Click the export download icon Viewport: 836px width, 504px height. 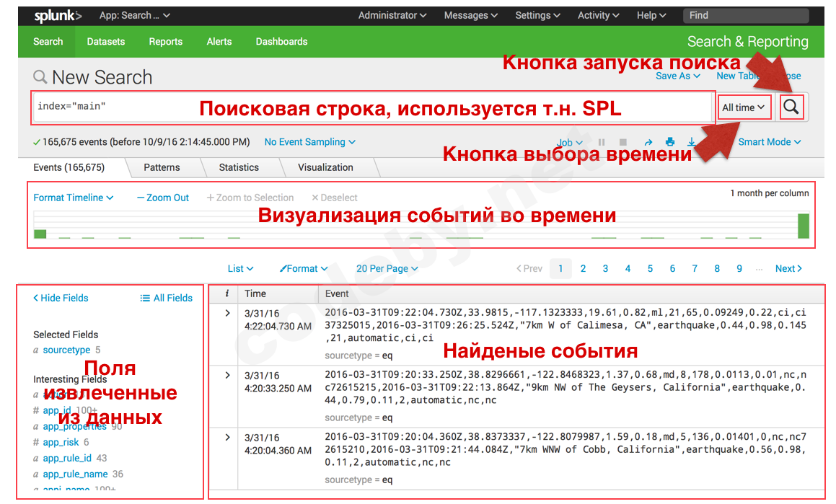(x=691, y=142)
